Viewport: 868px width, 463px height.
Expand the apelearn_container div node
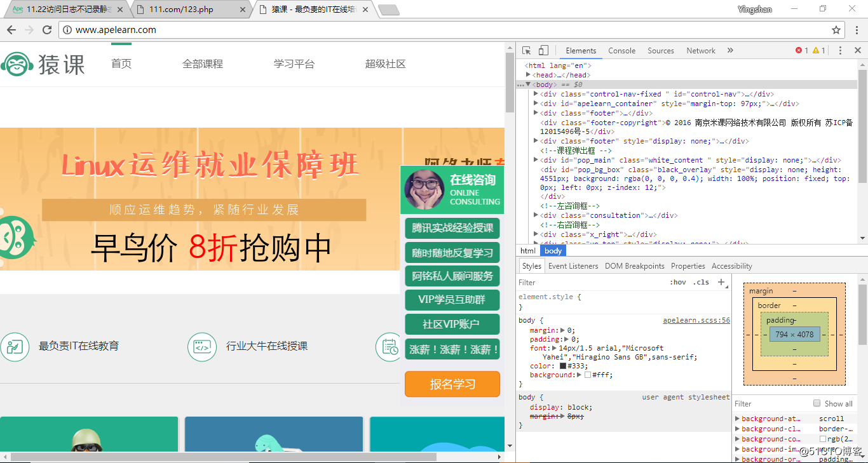[536, 104]
